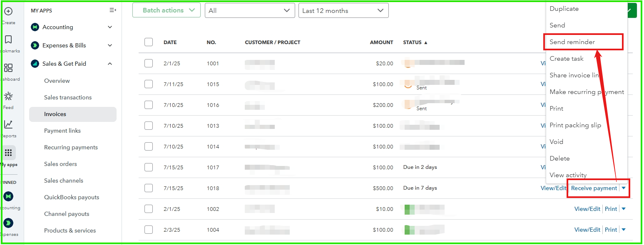The height and width of the screenshot is (245, 644).
Task: Toggle the select-all invoices checkbox
Action: point(149,42)
